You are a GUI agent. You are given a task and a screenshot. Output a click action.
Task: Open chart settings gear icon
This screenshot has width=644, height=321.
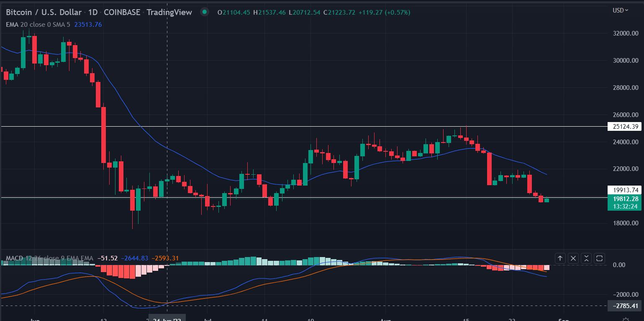(x=626, y=320)
